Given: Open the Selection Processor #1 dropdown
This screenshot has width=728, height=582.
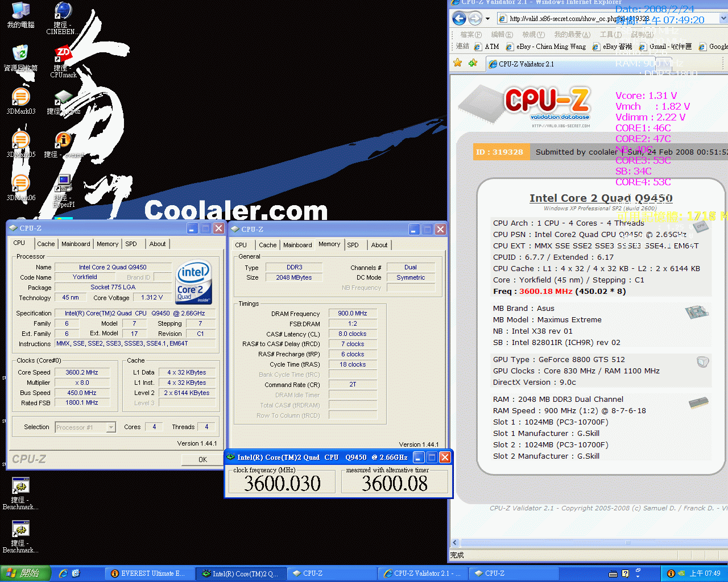Looking at the screenshot, I should [111, 427].
